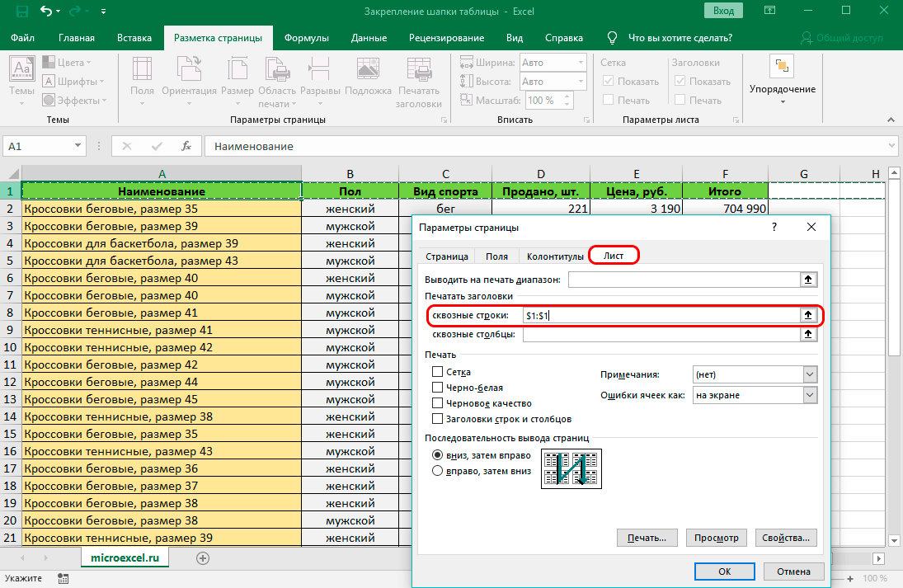This screenshot has height=588, width=903.
Task: Switch to Колонтитулы tab in dialog
Action: tap(555, 256)
